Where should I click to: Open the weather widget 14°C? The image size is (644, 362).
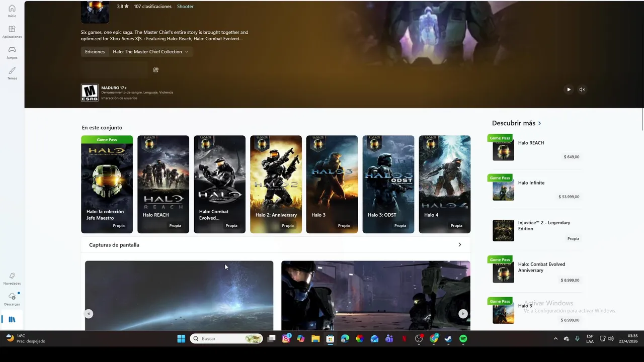coord(26,338)
